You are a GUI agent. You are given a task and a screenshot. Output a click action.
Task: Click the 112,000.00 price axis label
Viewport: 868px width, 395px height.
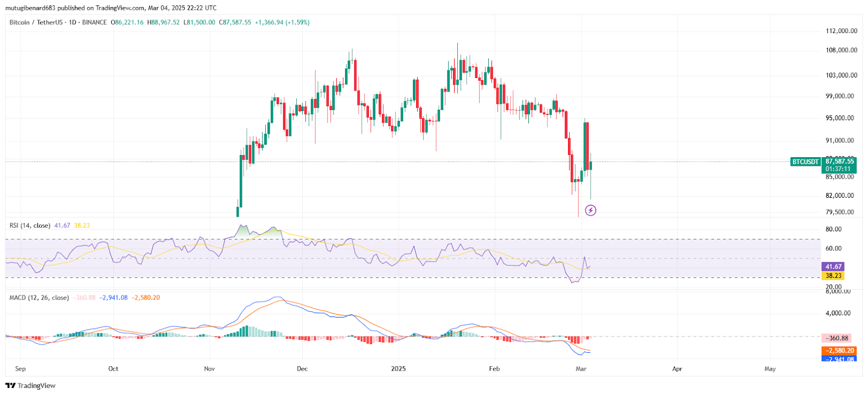tap(841, 31)
